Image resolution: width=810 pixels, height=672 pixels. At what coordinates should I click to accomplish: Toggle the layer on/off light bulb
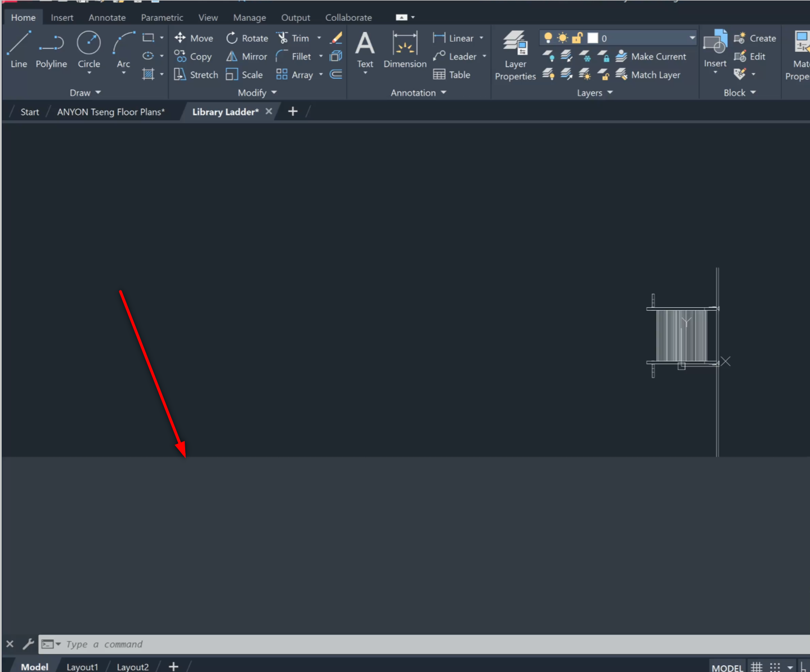click(x=548, y=38)
